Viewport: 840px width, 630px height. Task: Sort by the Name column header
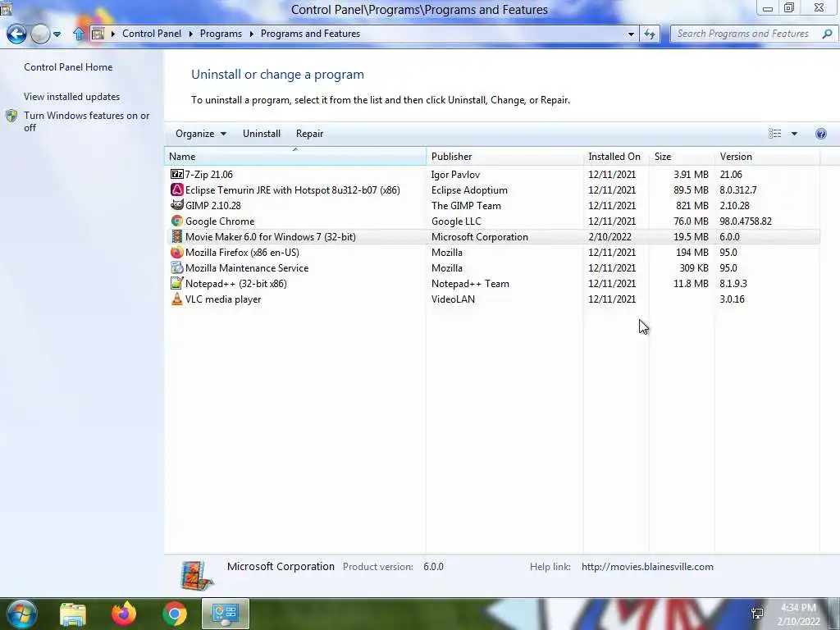[x=295, y=157]
